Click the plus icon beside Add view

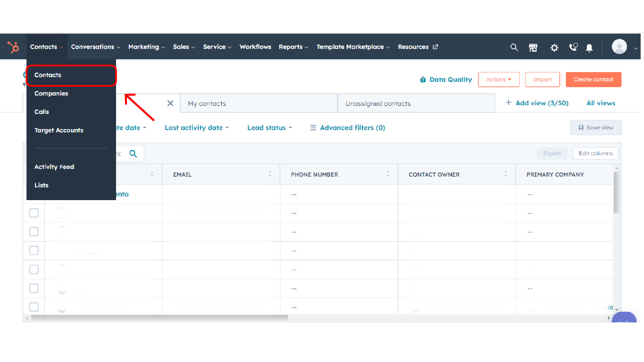[x=508, y=103]
